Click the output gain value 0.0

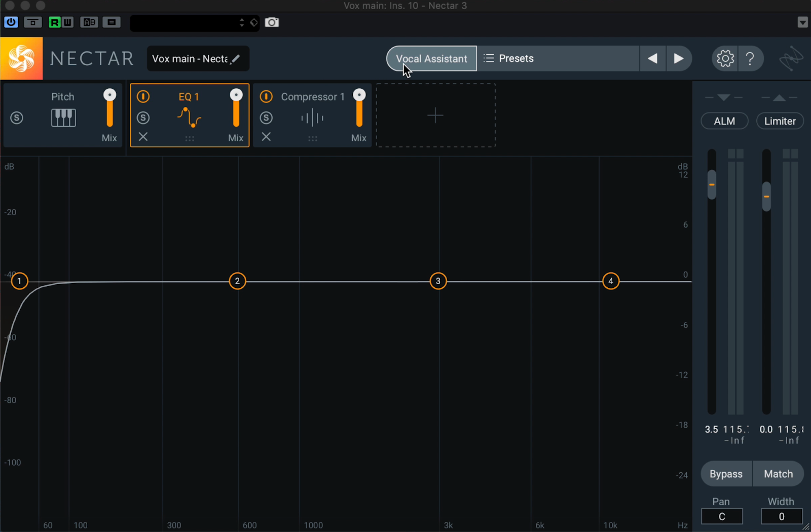click(x=766, y=429)
